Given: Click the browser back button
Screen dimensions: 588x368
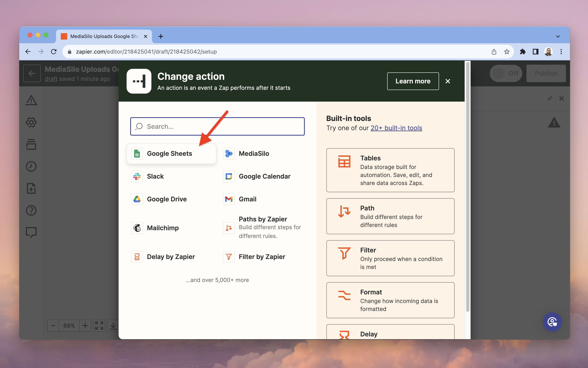Looking at the screenshot, I should pos(28,52).
